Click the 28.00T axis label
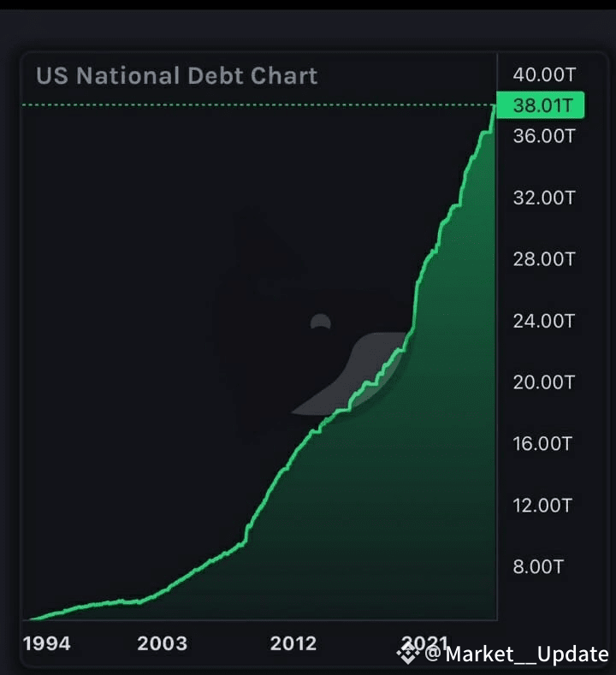 click(x=544, y=259)
